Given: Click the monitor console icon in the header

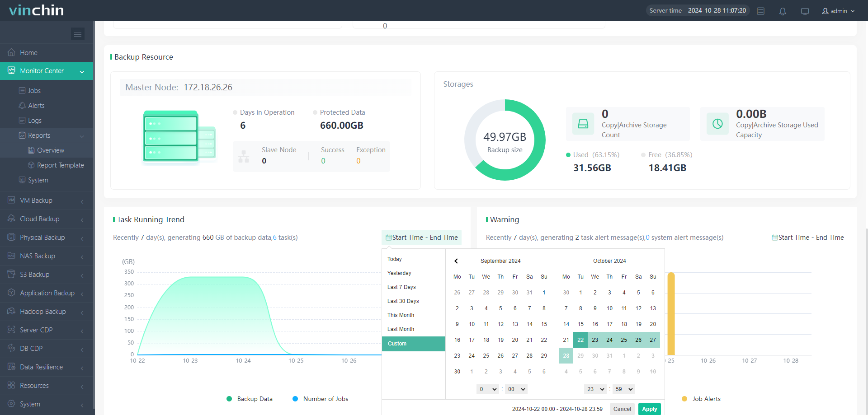Looking at the screenshot, I should 805,10.
